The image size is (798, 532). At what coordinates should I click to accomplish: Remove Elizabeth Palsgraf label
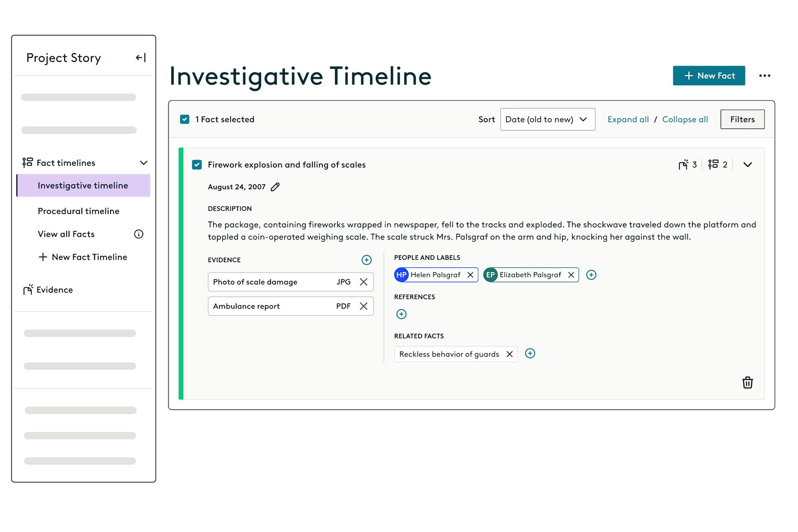(x=571, y=275)
